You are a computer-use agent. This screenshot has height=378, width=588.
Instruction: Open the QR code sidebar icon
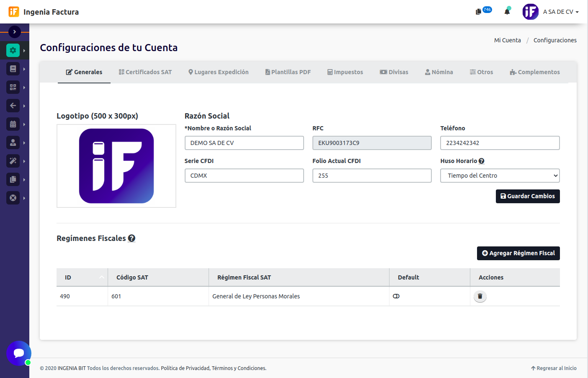coord(13,87)
